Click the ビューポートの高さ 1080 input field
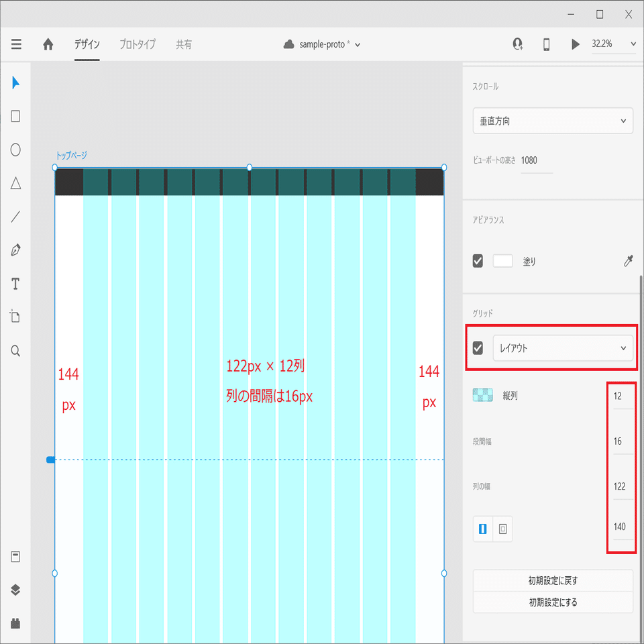This screenshot has width=644, height=644. 537,160
